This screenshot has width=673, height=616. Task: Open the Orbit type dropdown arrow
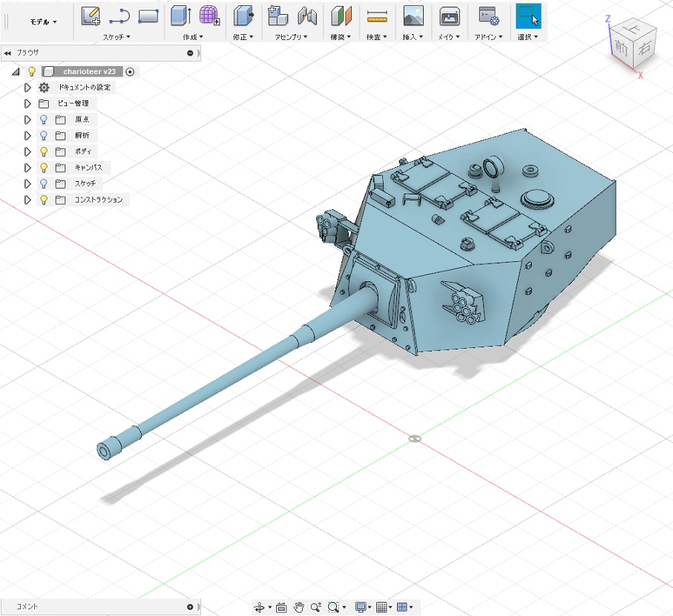(270, 607)
